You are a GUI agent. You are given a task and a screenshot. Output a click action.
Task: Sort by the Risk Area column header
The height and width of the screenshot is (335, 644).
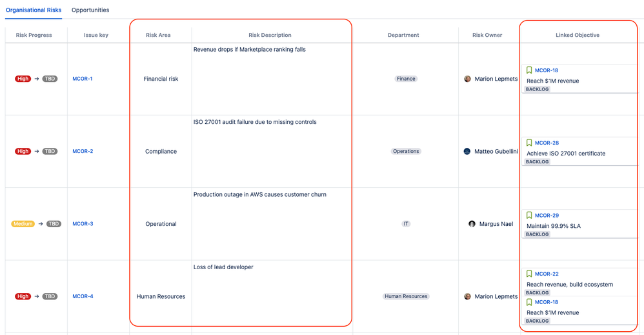[x=158, y=35]
